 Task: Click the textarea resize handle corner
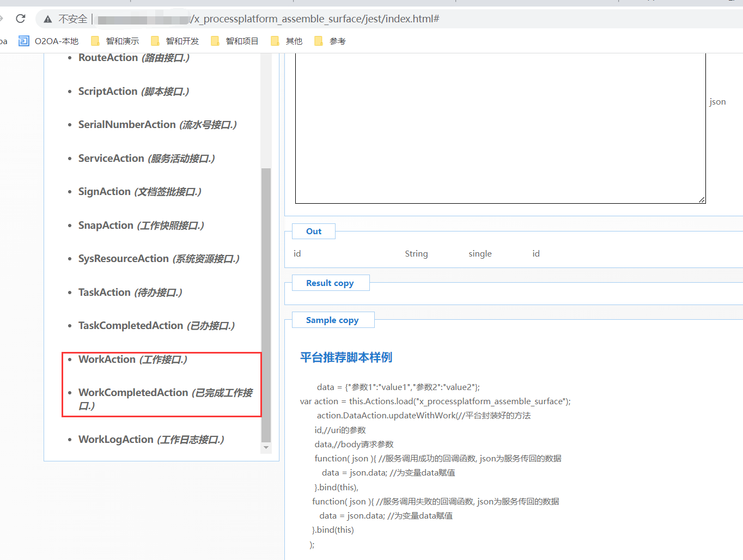tap(702, 200)
